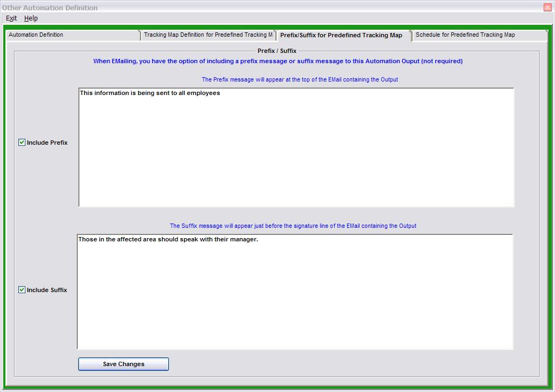
Task: Select Prefix/Suffix for Predefined Tracking Map tab
Action: pos(341,35)
